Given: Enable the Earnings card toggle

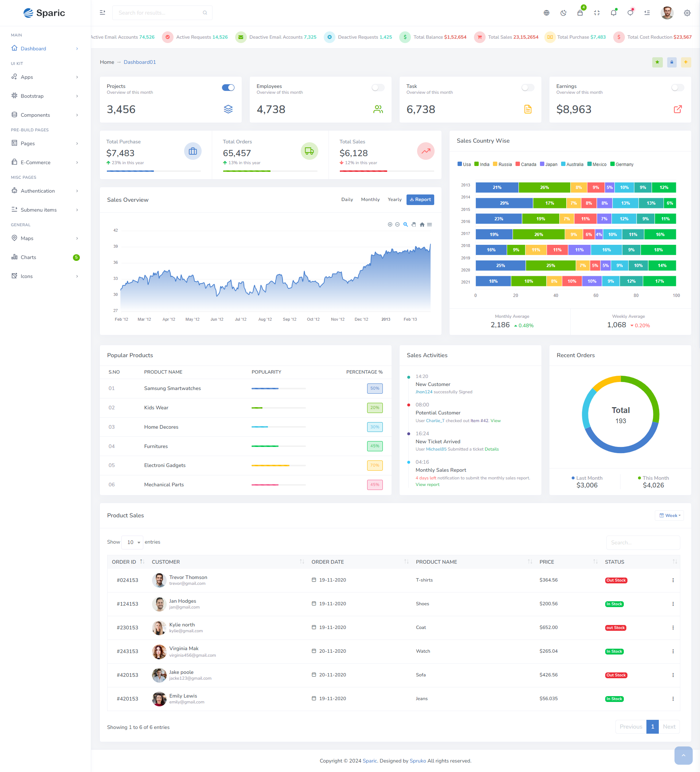Looking at the screenshot, I should (x=677, y=88).
